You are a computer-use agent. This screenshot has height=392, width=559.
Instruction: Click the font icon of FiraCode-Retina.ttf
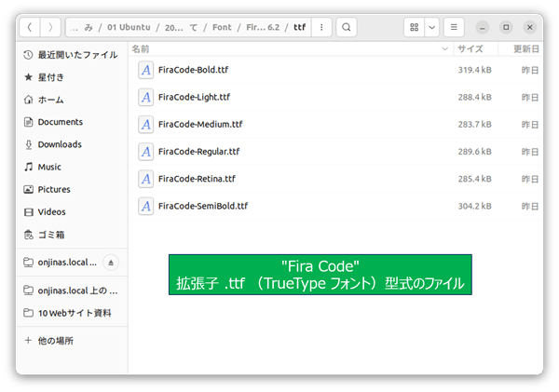[146, 179]
